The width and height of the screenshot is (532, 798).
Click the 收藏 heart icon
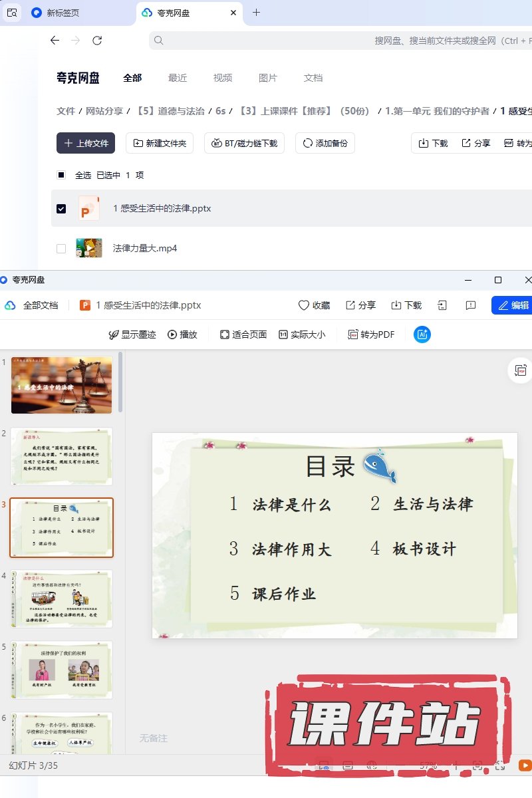[x=304, y=305]
